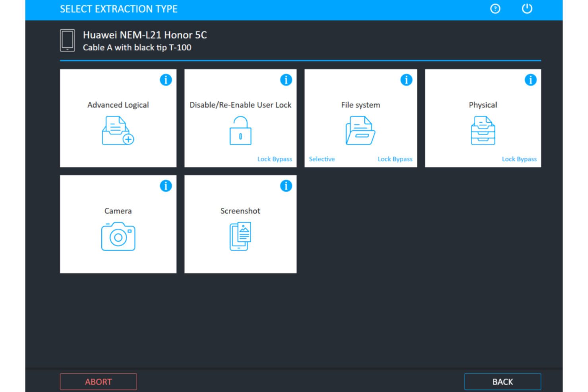Go back with the BACK button
The height and width of the screenshot is (392, 588).
click(502, 382)
